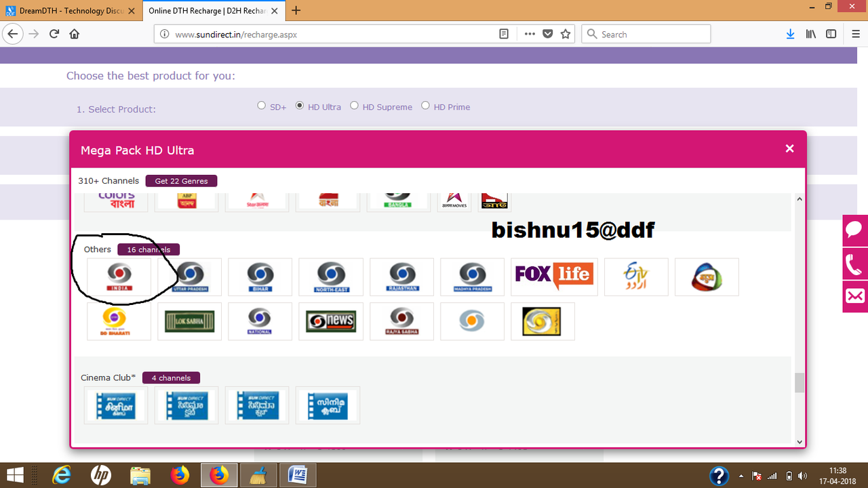Choose the DD North-East channel logo
Image resolution: width=868 pixels, height=488 pixels.
click(x=331, y=277)
